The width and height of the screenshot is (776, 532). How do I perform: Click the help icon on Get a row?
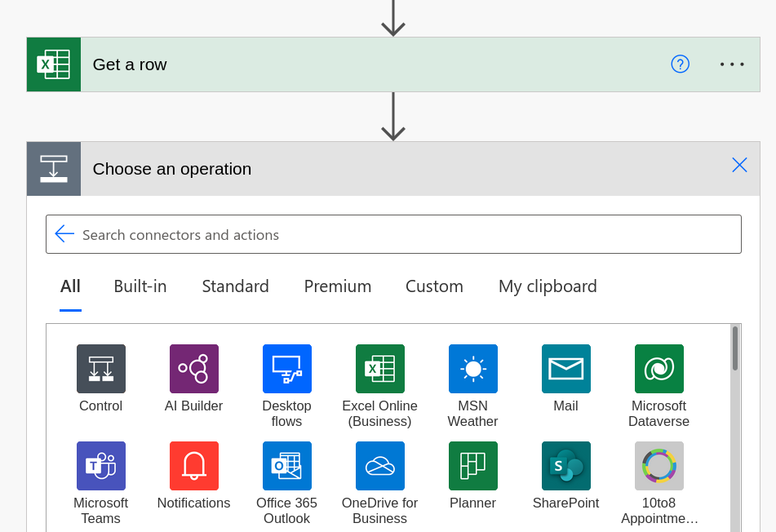click(x=680, y=64)
